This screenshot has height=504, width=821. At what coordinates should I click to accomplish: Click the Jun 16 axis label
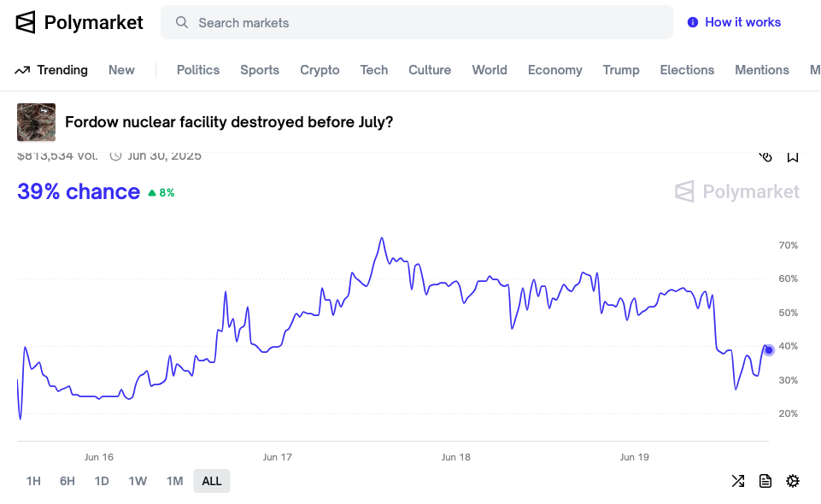tap(99, 457)
